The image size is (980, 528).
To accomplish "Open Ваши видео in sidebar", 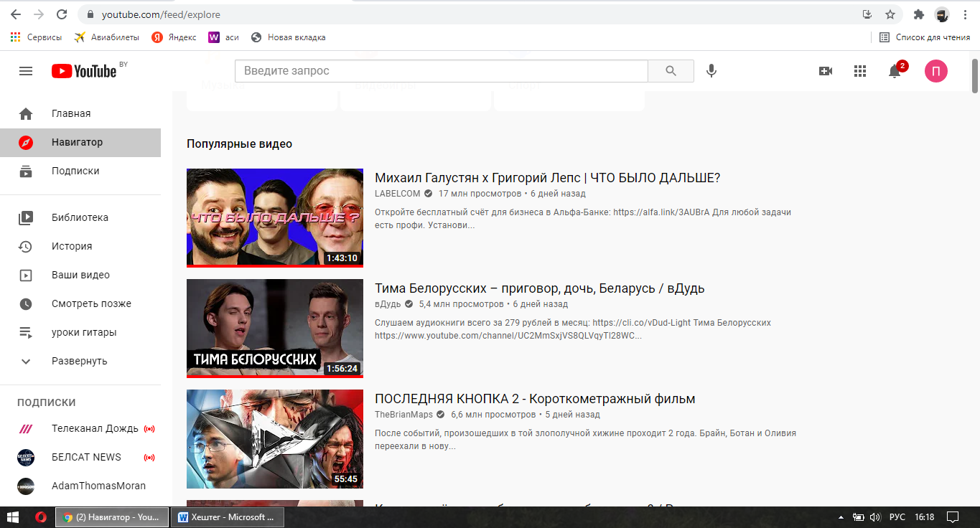I will pos(80,275).
